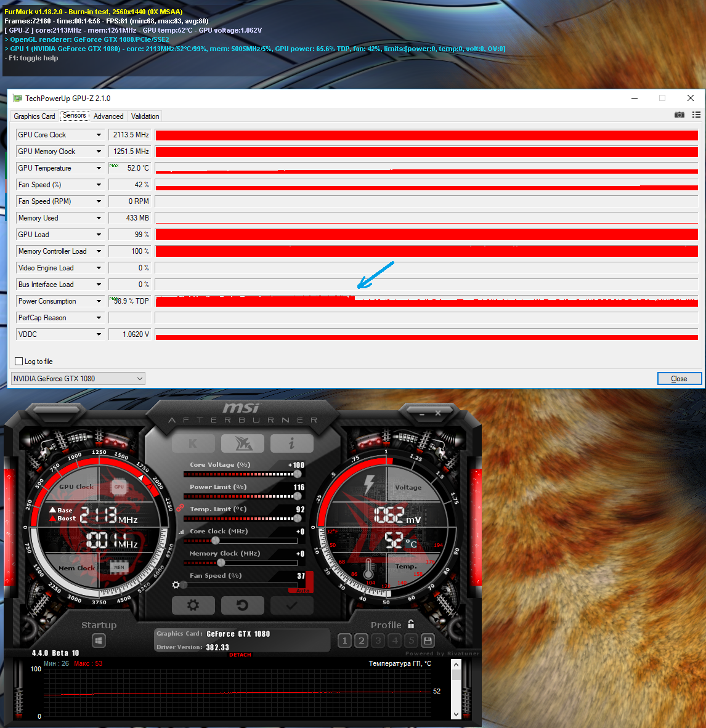Open Afterburner information i button
This screenshot has width=706, height=728.
(291, 443)
